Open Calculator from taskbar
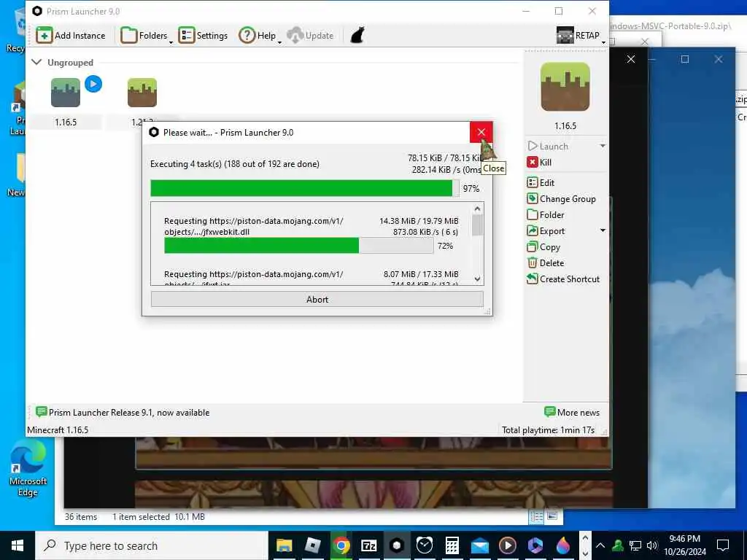Viewport: 747px width, 560px height. click(x=452, y=545)
